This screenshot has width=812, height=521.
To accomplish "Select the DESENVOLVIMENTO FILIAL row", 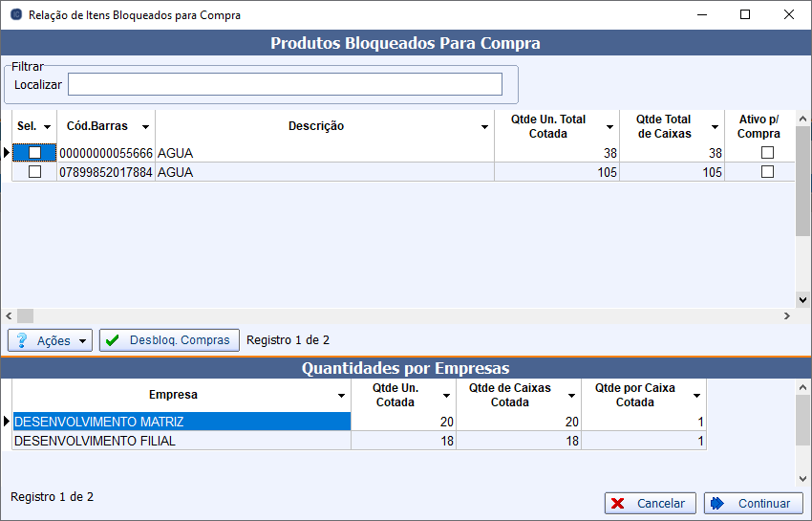I will point(181,441).
